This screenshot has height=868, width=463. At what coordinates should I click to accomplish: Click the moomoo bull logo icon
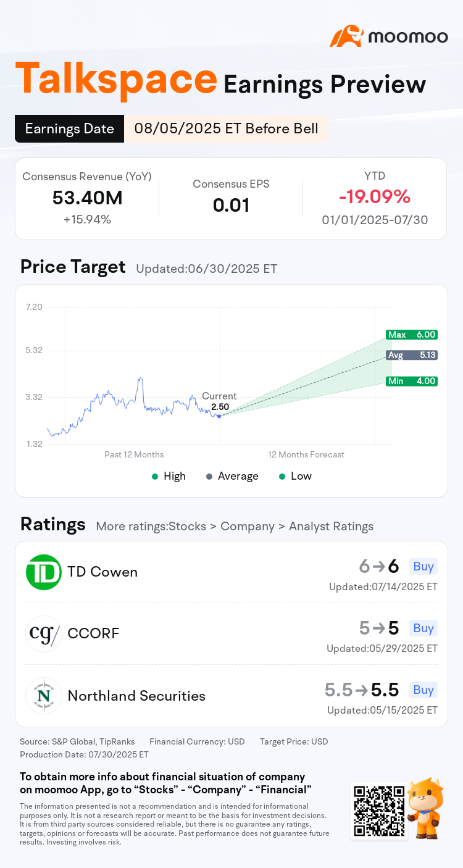[346, 36]
